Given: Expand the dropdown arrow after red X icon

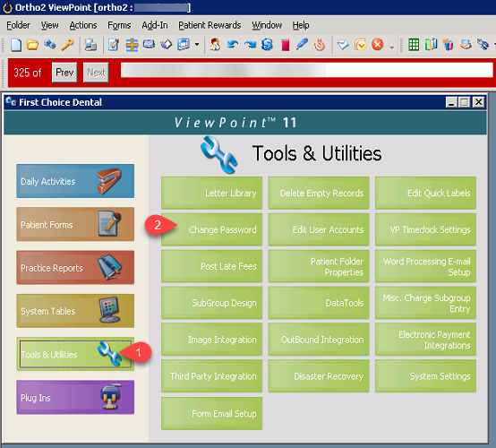Looking at the screenshot, I should click(x=392, y=47).
